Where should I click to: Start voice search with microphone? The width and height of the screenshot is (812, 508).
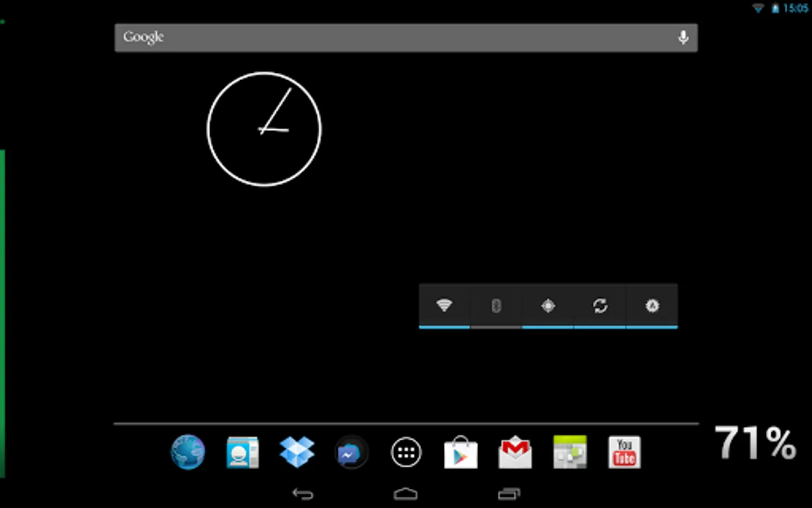coord(683,38)
